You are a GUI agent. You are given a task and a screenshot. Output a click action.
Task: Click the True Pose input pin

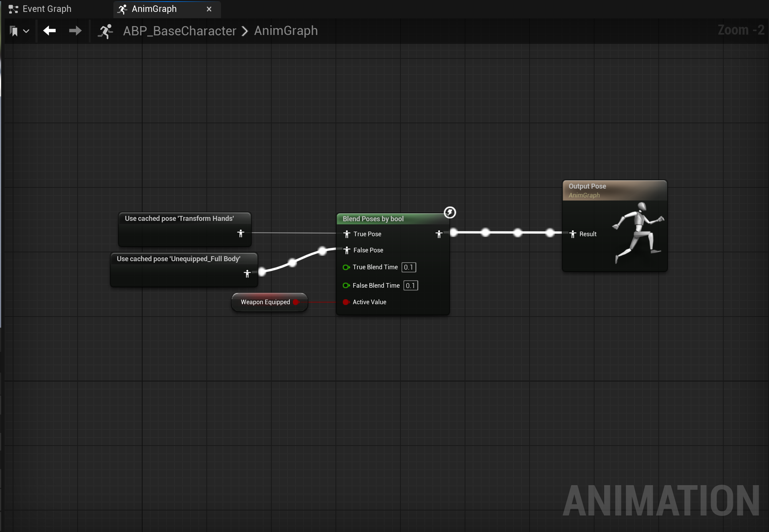coord(347,234)
